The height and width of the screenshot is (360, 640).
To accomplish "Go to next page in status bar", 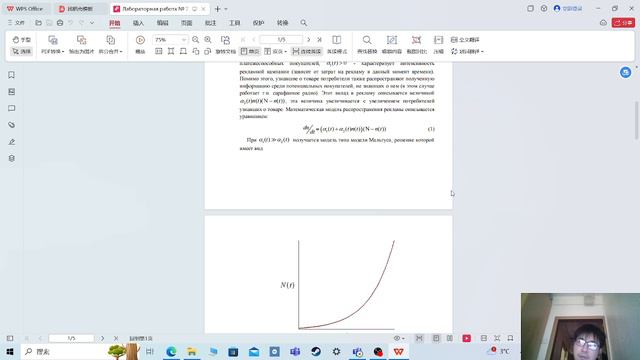I will click(x=102, y=338).
